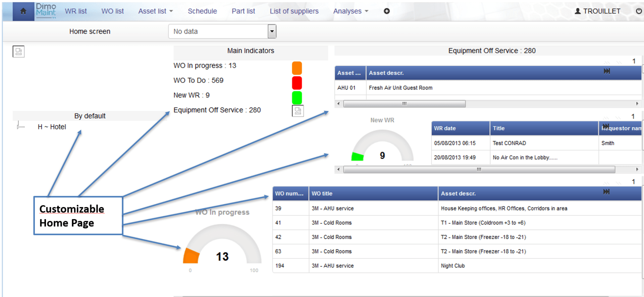Select the 05/08/2013 06:15 WR date cell
The width and height of the screenshot is (644, 297).
(x=460, y=143)
